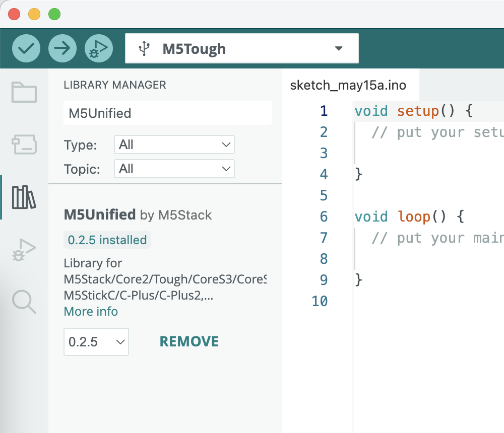Screen dimensions: 504x433
Task: Open the More info link
Action: pyautogui.click(x=91, y=311)
